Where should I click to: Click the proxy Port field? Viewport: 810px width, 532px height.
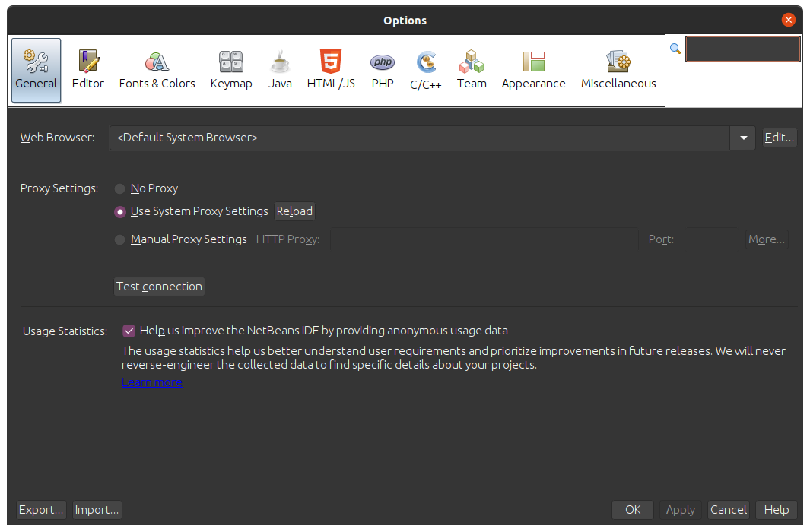pyautogui.click(x=711, y=240)
